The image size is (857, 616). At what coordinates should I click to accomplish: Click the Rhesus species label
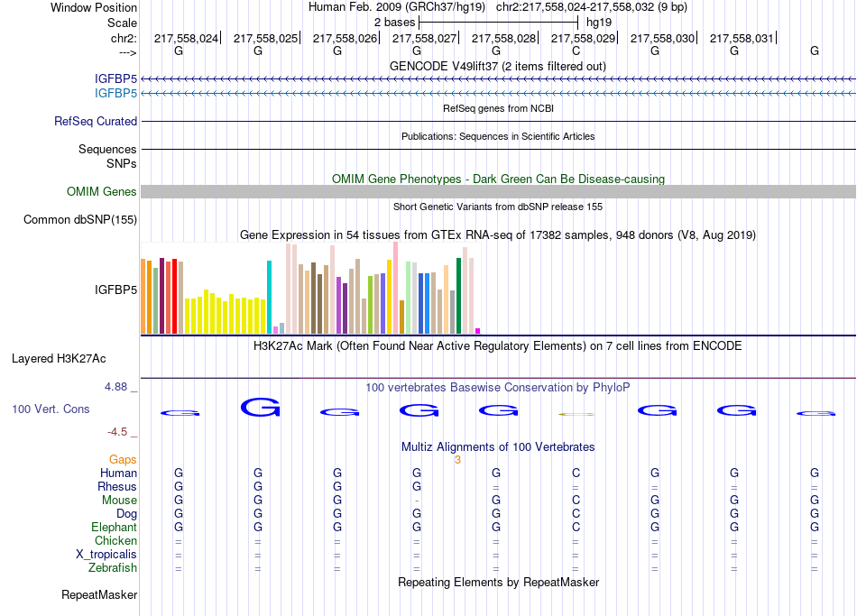pyautogui.click(x=117, y=487)
